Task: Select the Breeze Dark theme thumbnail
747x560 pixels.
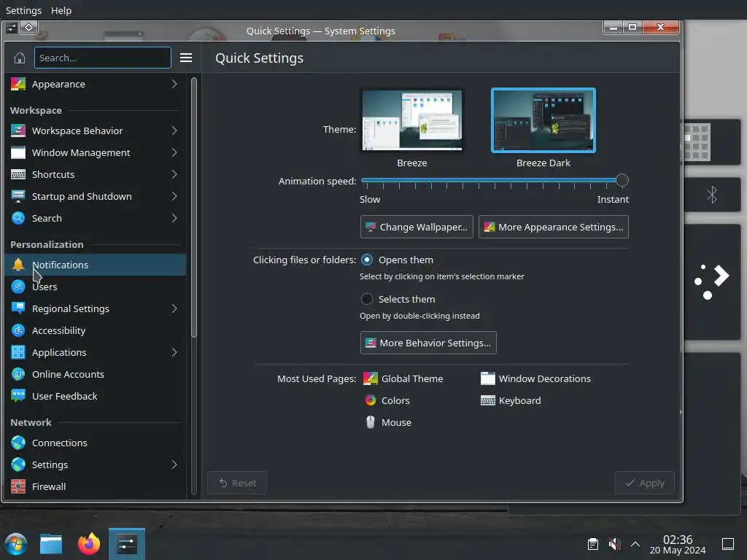Action: point(543,120)
